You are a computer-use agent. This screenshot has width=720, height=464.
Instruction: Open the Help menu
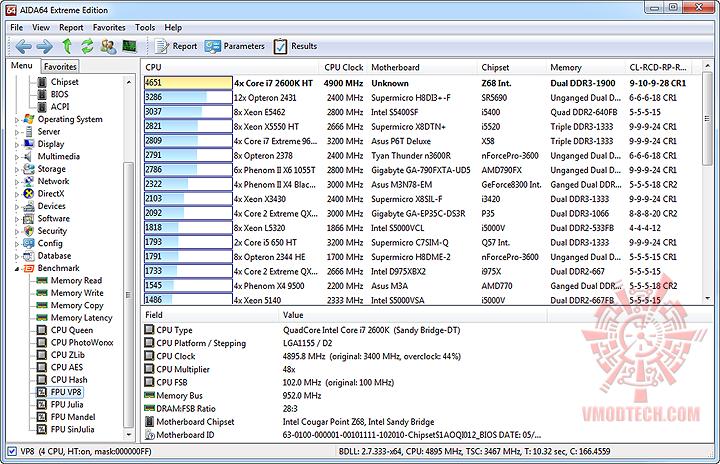pyautogui.click(x=173, y=28)
